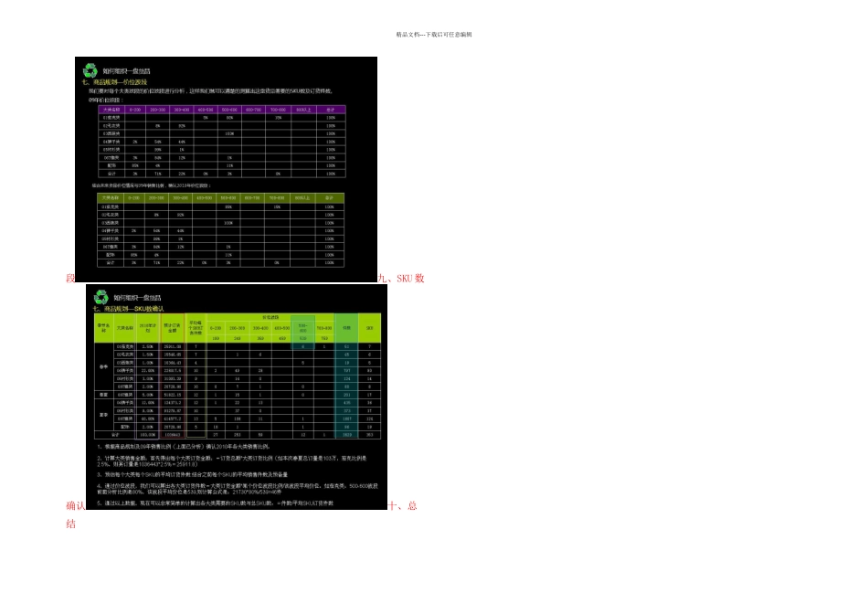
Task: Click the green recycle logo in the lower slide
Action: click(101, 297)
